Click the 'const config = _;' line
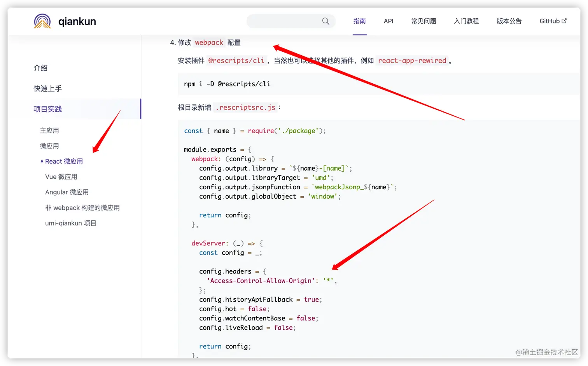 (231, 253)
